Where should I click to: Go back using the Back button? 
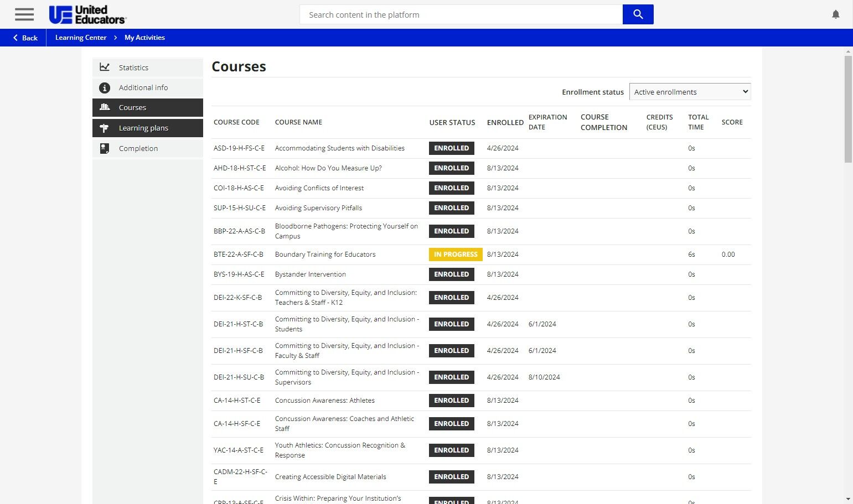(25, 38)
